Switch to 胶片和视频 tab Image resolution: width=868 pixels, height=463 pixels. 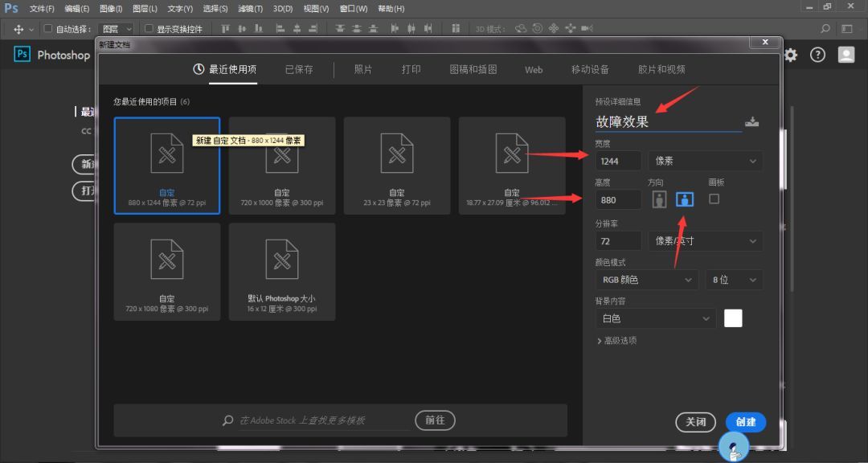pos(661,69)
